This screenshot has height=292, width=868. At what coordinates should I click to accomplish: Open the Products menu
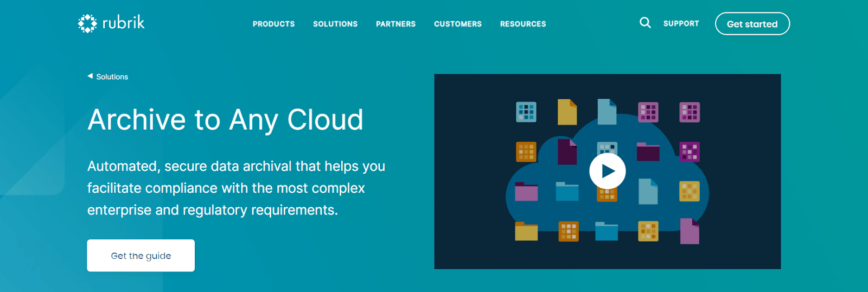[x=273, y=24]
